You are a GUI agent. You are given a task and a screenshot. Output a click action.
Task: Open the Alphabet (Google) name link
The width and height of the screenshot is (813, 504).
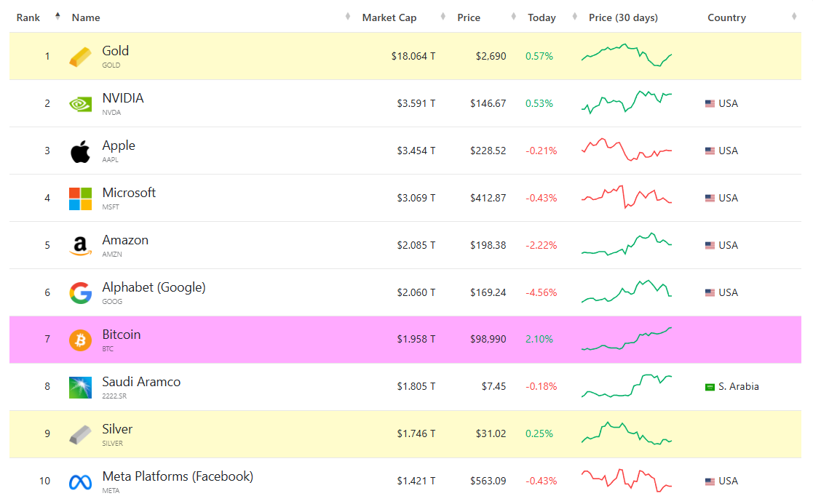(x=154, y=287)
